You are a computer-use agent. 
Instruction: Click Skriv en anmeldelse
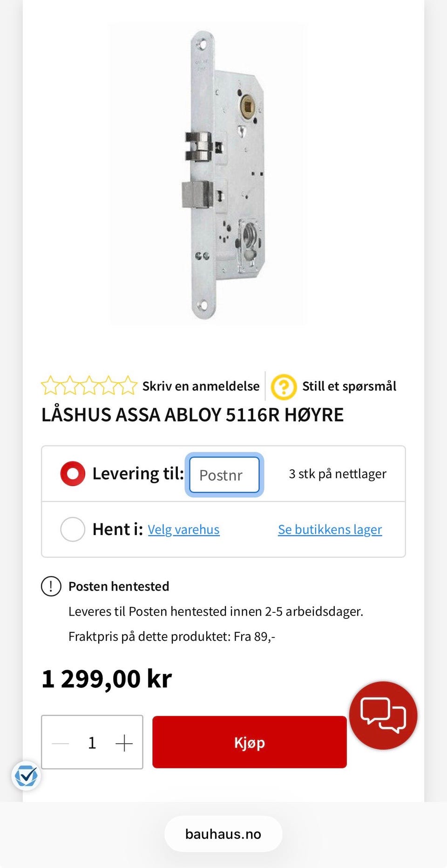[201, 387]
